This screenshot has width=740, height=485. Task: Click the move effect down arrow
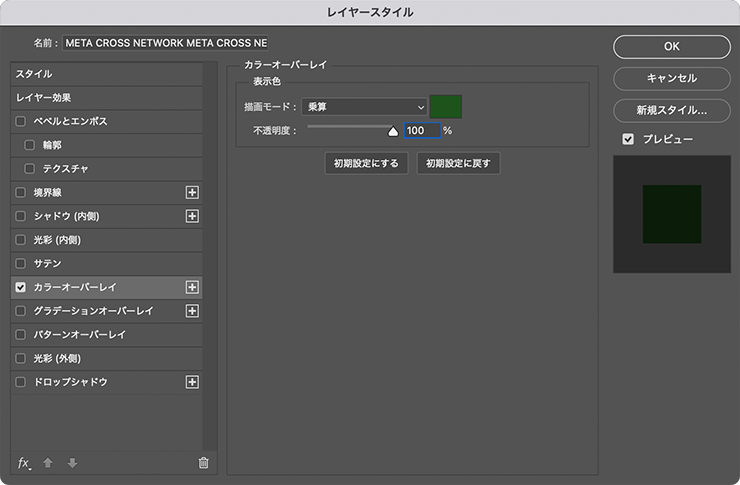pyautogui.click(x=72, y=462)
